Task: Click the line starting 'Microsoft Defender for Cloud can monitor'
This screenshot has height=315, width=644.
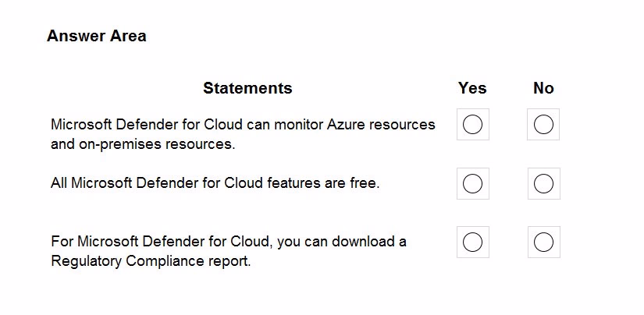Action: click(243, 124)
